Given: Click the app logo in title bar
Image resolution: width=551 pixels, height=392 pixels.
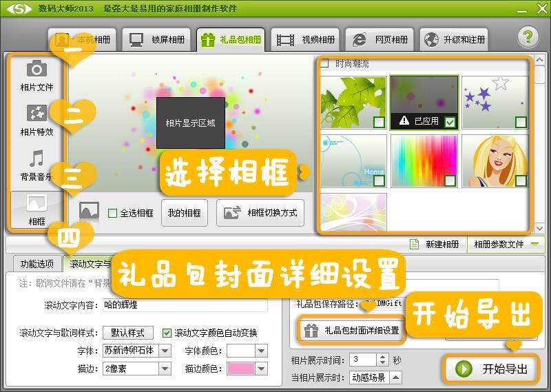Looking at the screenshot, I should click(19, 8).
